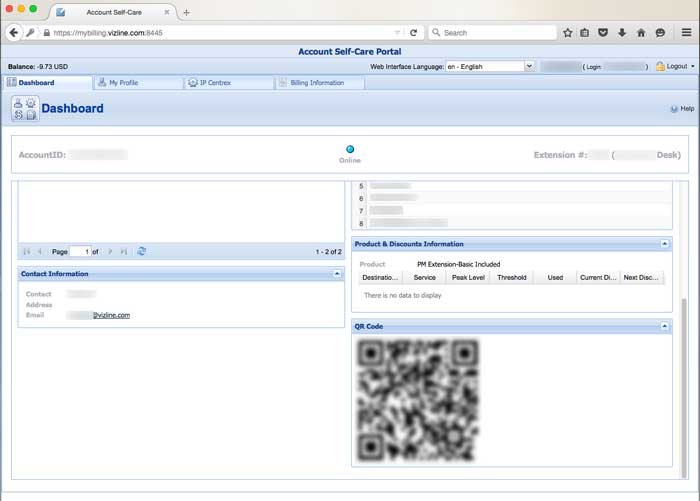Click the Logout lock icon
The image size is (700, 501).
tap(660, 67)
